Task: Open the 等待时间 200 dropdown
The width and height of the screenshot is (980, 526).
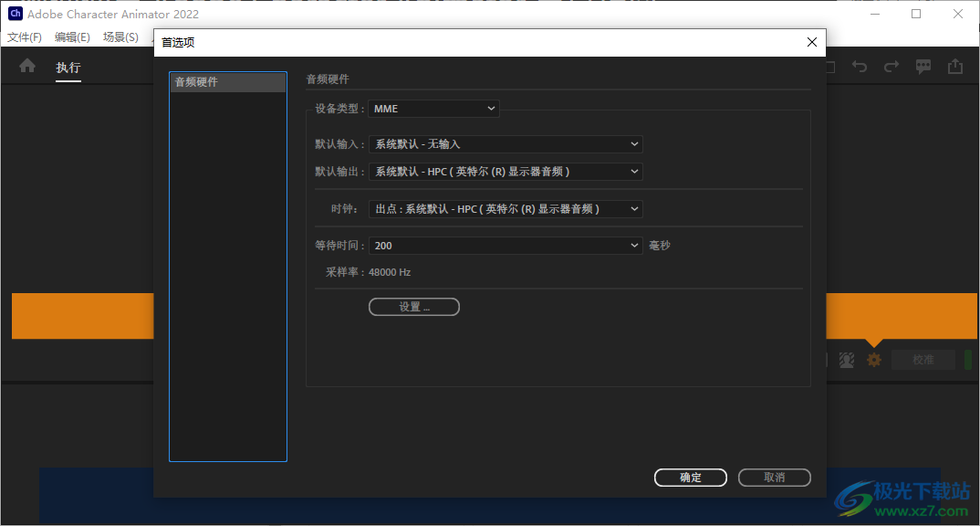Action: 506,245
